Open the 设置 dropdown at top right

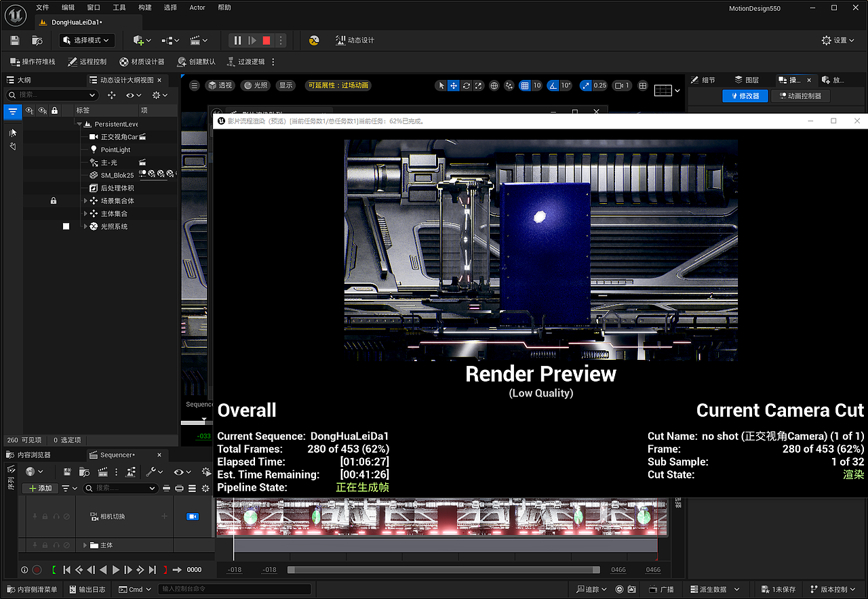point(838,41)
